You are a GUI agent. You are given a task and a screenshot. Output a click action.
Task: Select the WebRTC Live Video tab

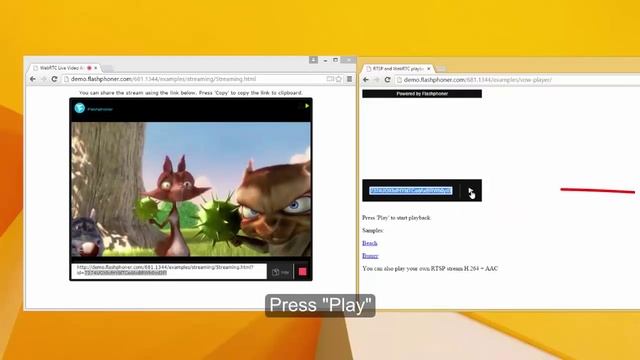63,68
